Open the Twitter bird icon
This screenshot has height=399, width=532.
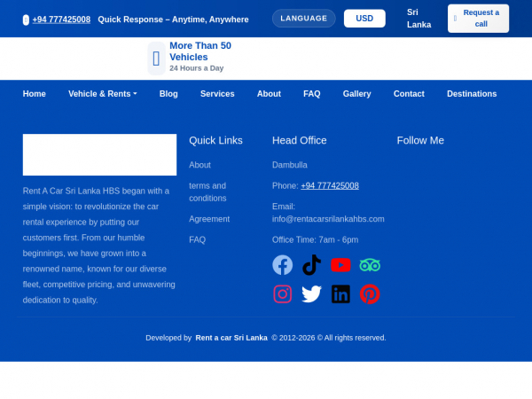311,293
